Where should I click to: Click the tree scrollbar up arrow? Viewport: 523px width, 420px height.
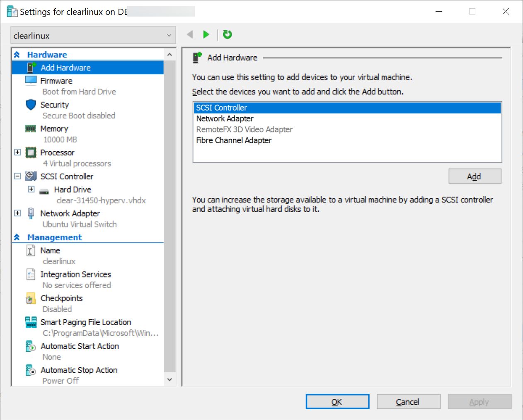[x=169, y=55]
